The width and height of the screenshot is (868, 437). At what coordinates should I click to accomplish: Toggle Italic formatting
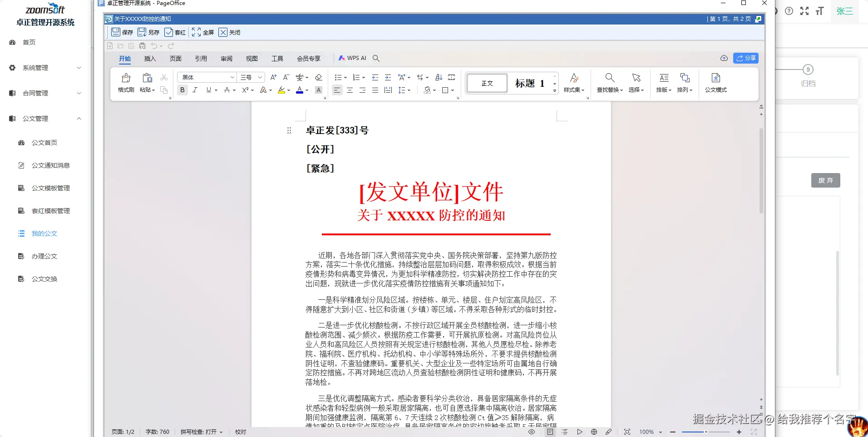point(195,90)
